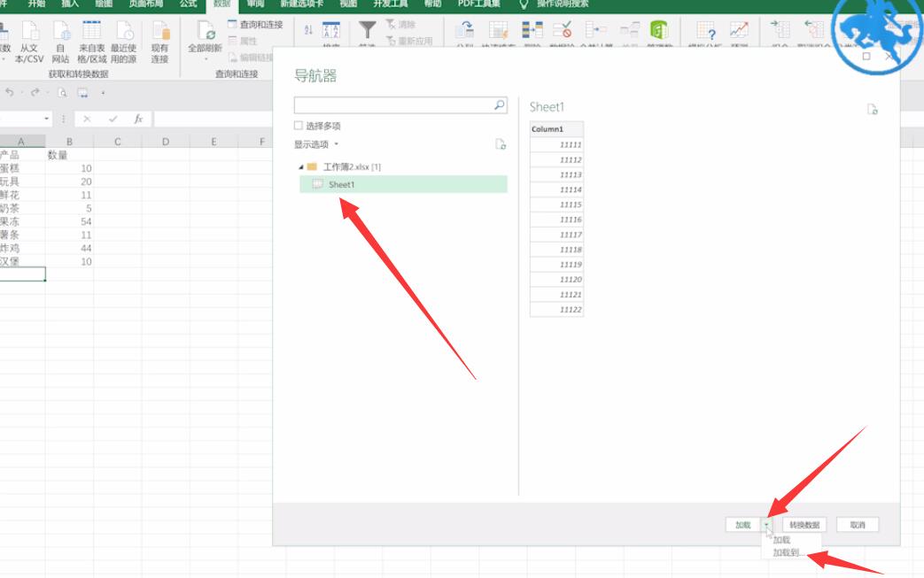Click the funnel filter icon
Screen dimensions: 924x578
point(367,30)
